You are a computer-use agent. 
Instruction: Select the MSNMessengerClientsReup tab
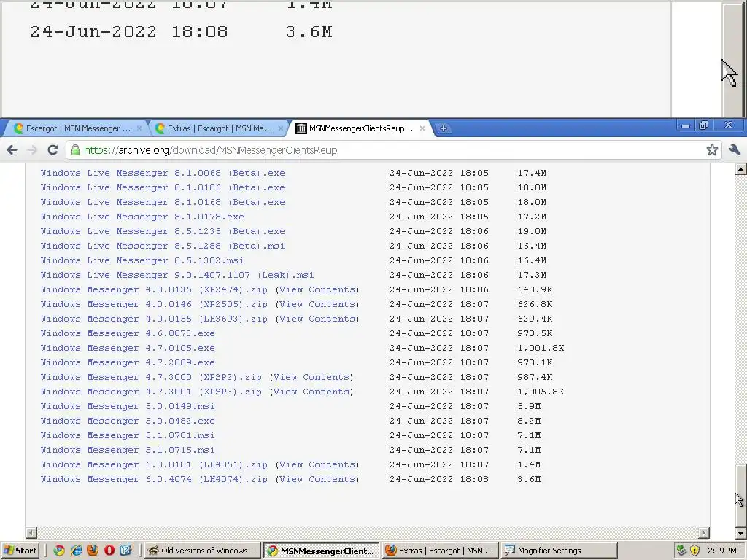(360, 128)
